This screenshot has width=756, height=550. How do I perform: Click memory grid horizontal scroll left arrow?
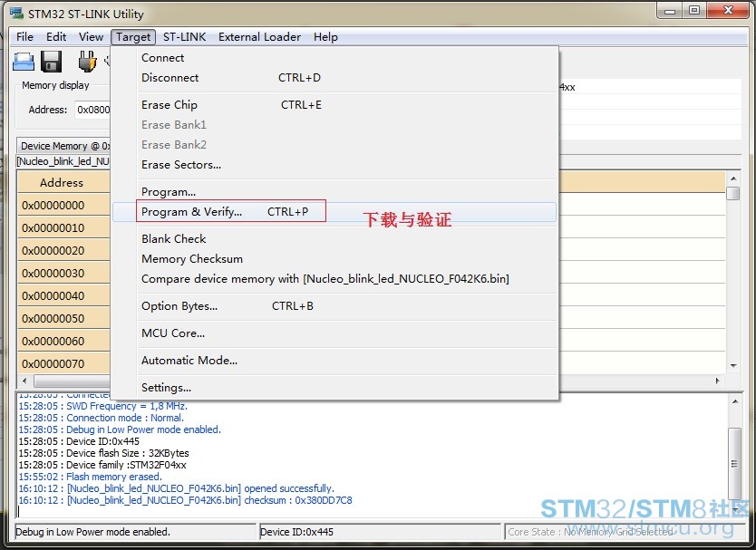coord(25,381)
